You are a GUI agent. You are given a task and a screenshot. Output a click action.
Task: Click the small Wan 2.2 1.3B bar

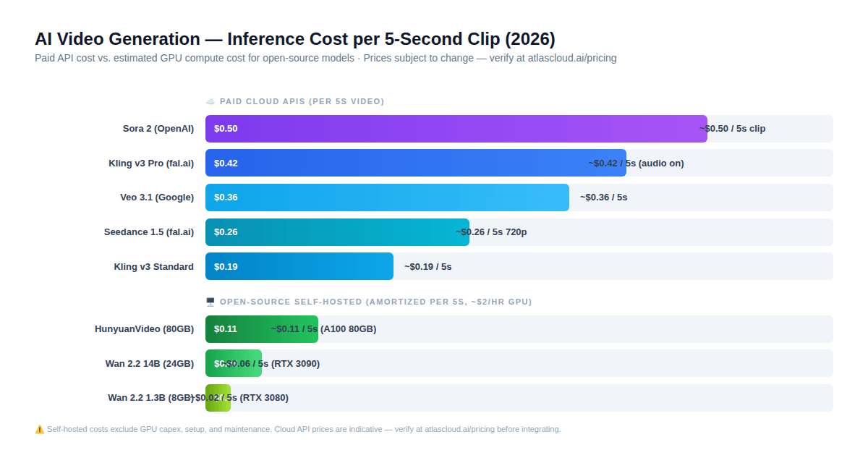click(x=218, y=397)
